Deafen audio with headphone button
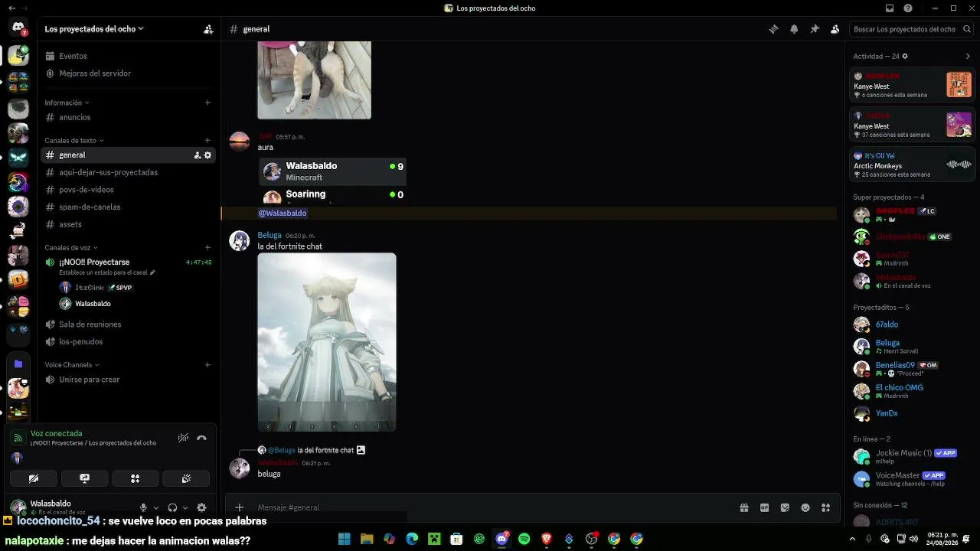980x551 pixels. tap(172, 507)
